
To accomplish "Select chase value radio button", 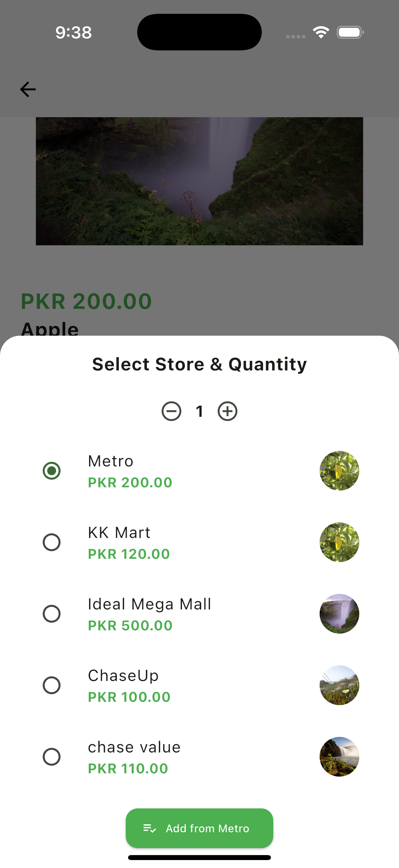I will click(x=52, y=757).
